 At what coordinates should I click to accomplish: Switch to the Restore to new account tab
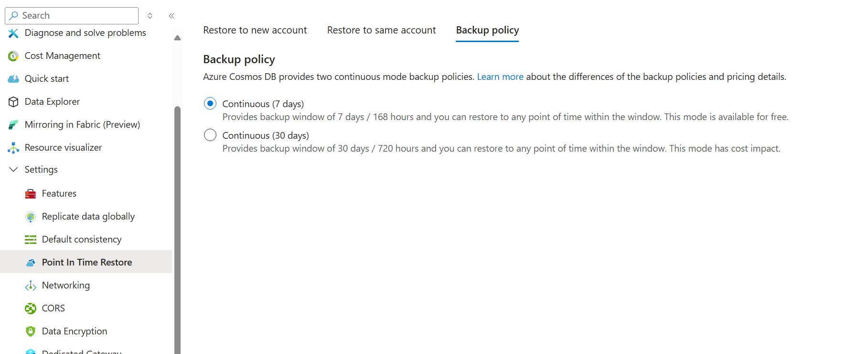point(255,30)
